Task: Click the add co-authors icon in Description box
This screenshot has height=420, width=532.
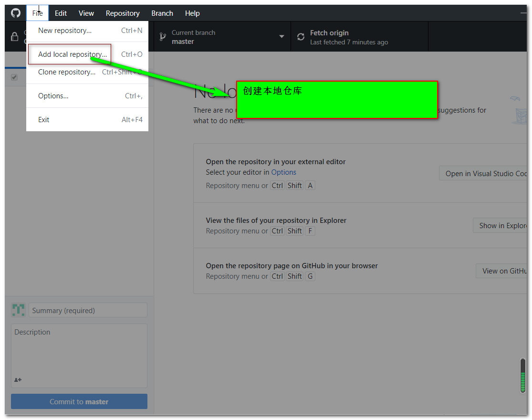Action: coord(18,379)
